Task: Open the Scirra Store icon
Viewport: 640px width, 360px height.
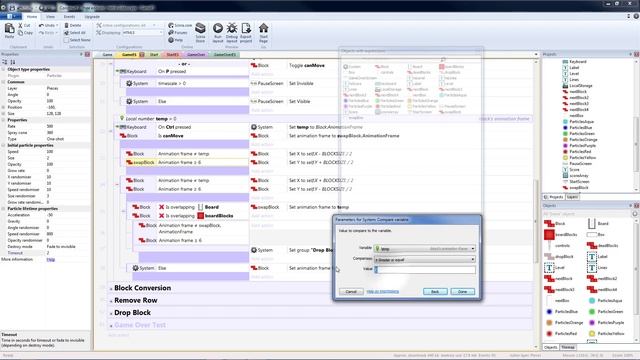Action: [200, 29]
